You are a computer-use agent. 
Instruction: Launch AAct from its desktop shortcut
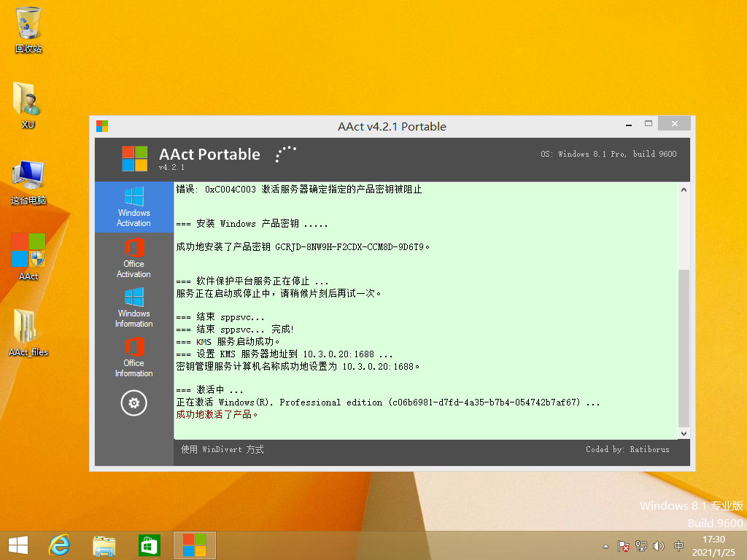pyautogui.click(x=28, y=252)
